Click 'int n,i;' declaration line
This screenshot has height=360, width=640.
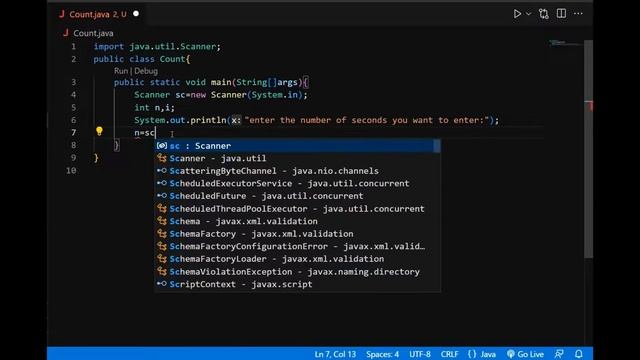point(154,107)
